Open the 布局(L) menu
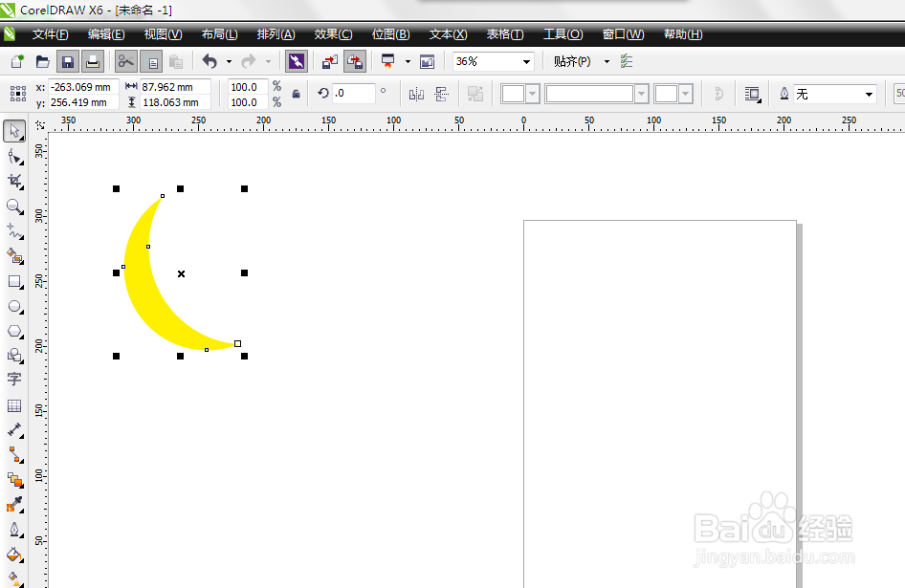The height and width of the screenshot is (588, 905). [x=219, y=34]
